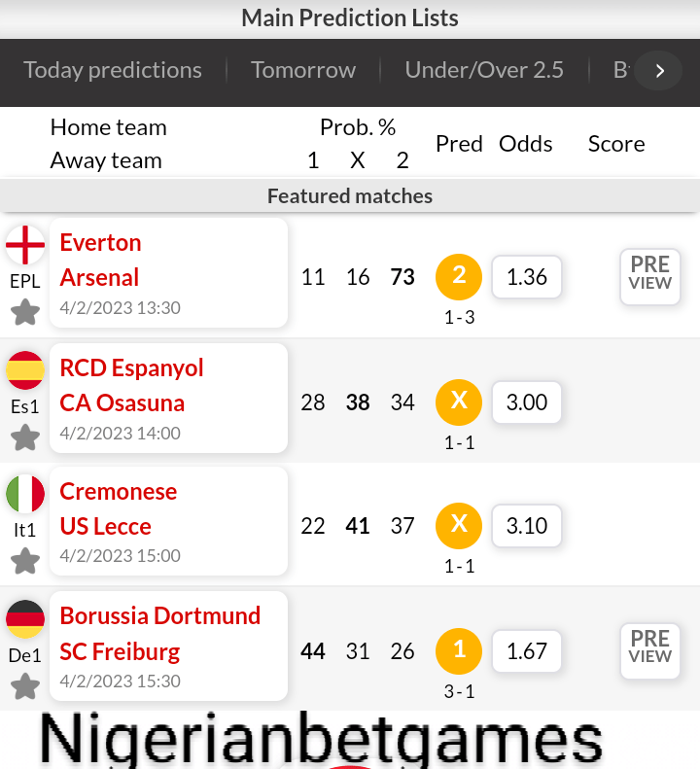Click the 1.36 odds box
Screen dimensions: 700x769
(527, 277)
